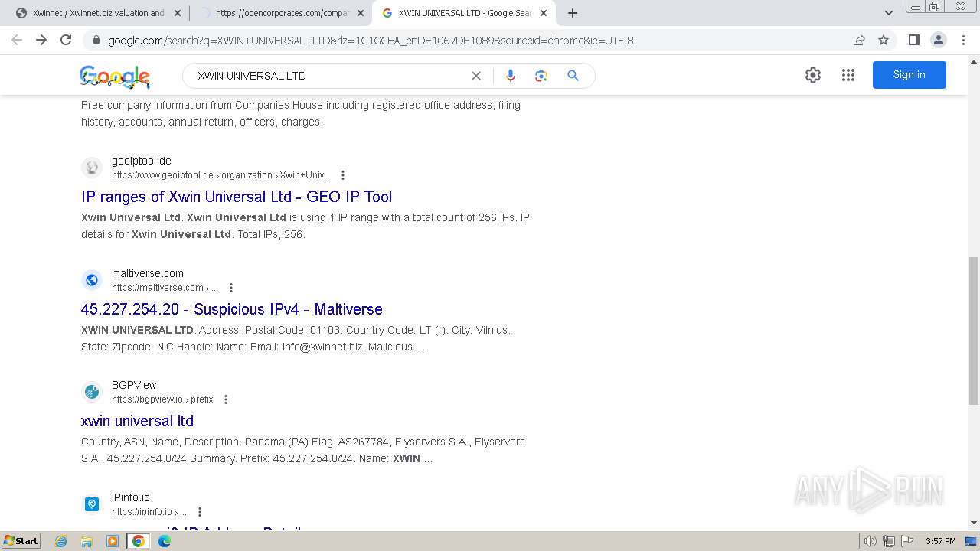
Task: View site information lock icon
Action: 96,41
